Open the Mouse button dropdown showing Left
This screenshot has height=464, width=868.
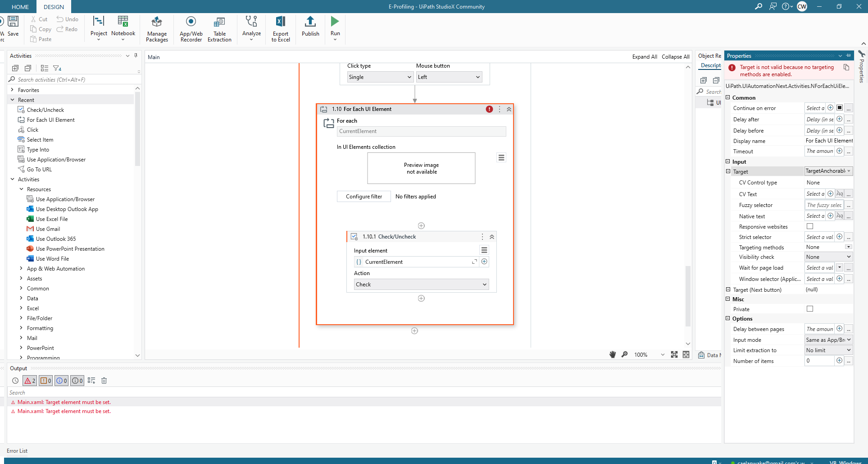pos(448,77)
